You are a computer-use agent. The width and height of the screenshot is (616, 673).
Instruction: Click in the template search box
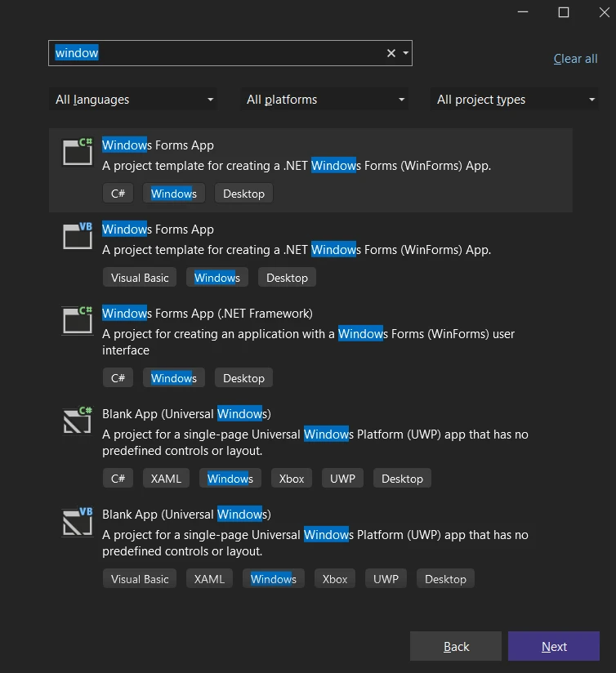pos(216,53)
